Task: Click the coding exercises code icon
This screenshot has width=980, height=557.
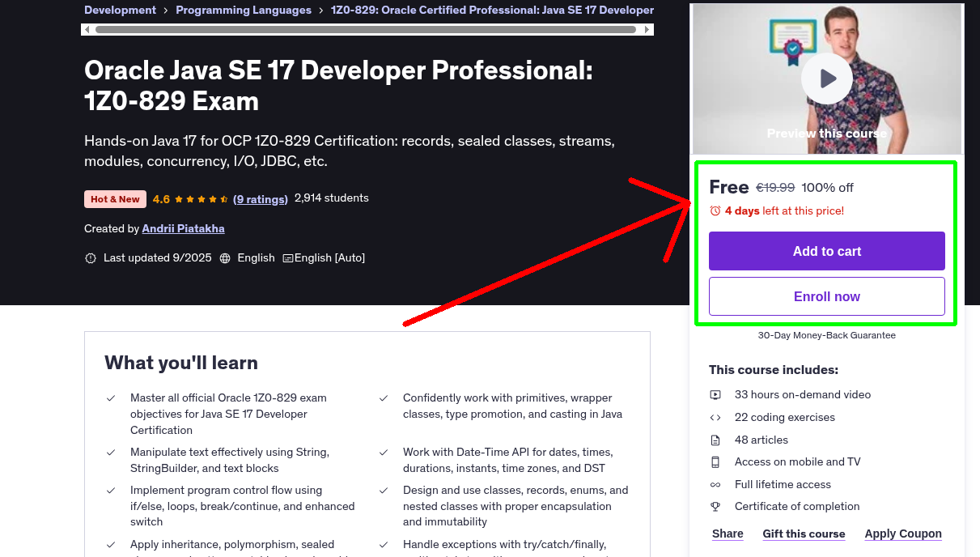Action: 715,418
